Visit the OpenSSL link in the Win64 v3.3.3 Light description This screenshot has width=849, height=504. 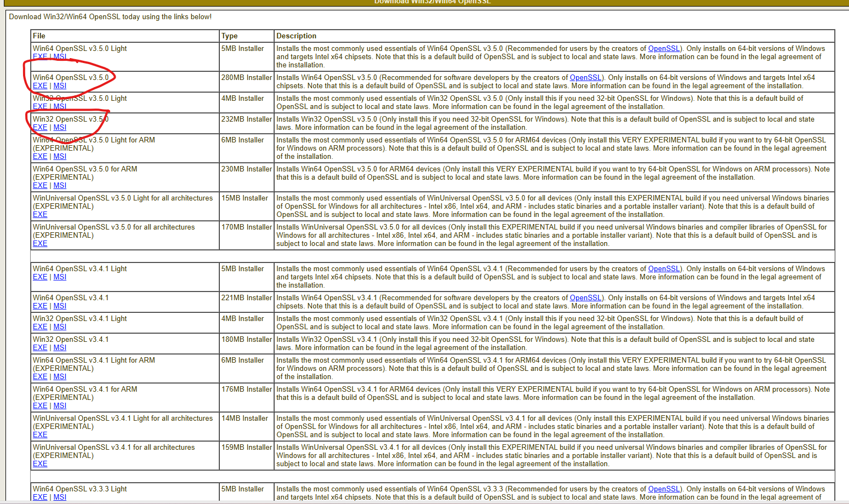664,489
